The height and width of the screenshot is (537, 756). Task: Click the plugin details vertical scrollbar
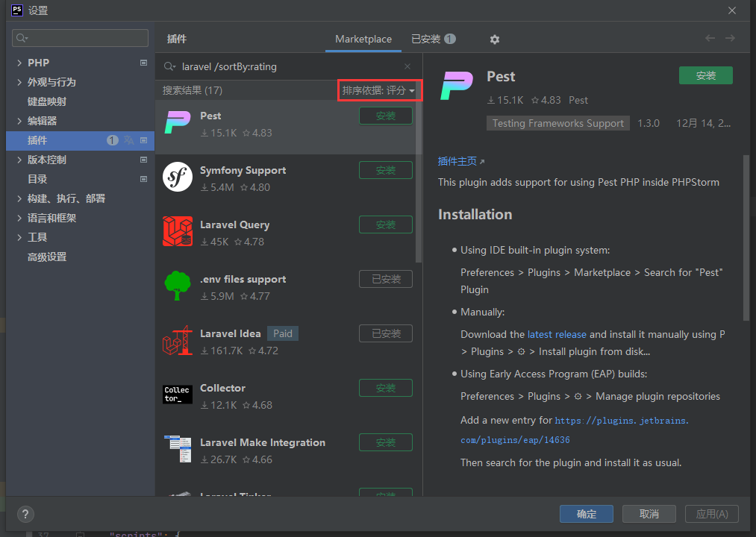(x=746, y=238)
